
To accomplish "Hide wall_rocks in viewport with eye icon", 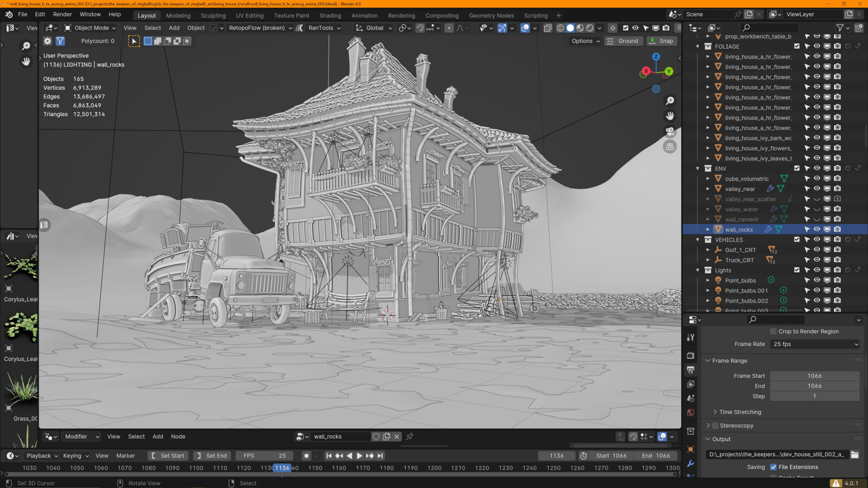I will pyautogui.click(x=817, y=229).
